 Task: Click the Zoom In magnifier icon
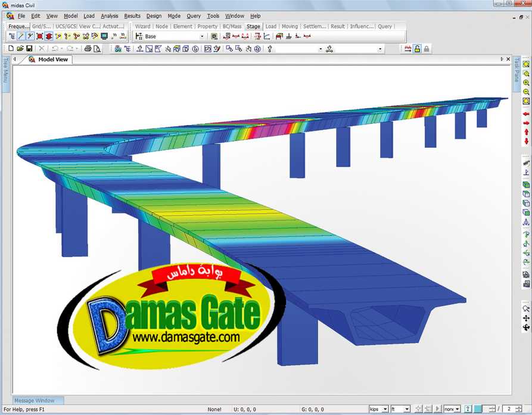pos(526,83)
